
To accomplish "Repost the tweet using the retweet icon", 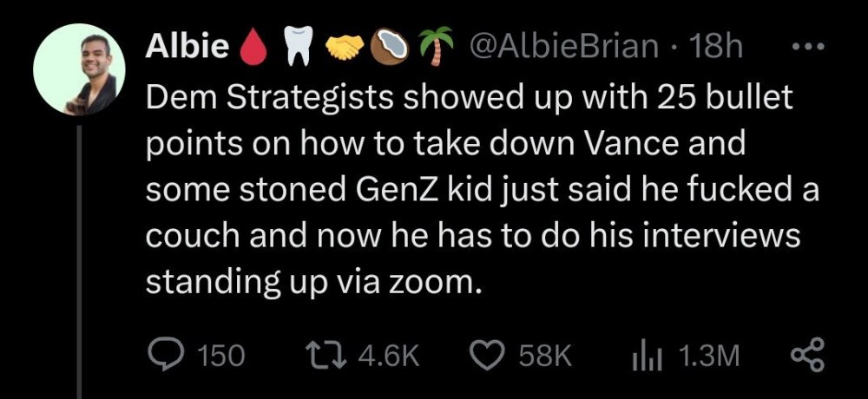I will coord(325,354).
